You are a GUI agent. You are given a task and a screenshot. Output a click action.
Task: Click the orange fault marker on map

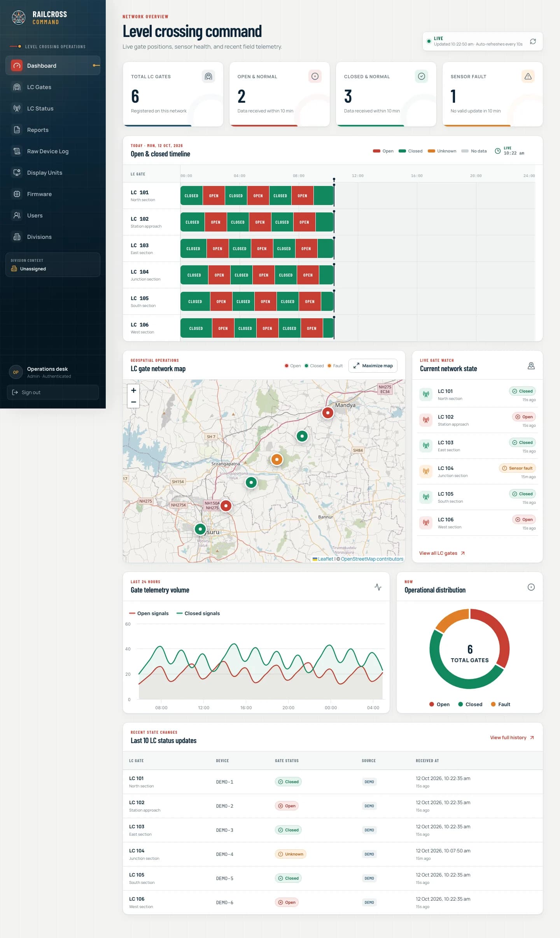[276, 459]
